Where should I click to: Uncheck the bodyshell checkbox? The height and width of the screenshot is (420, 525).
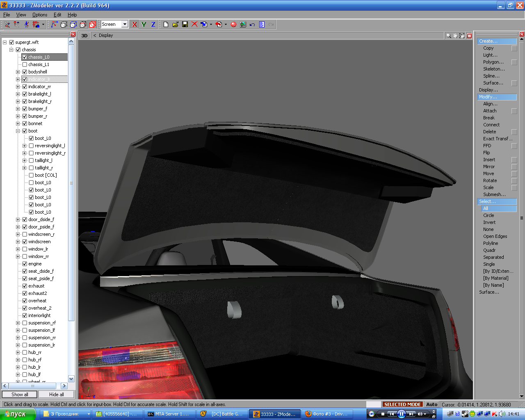pyautogui.click(x=25, y=72)
